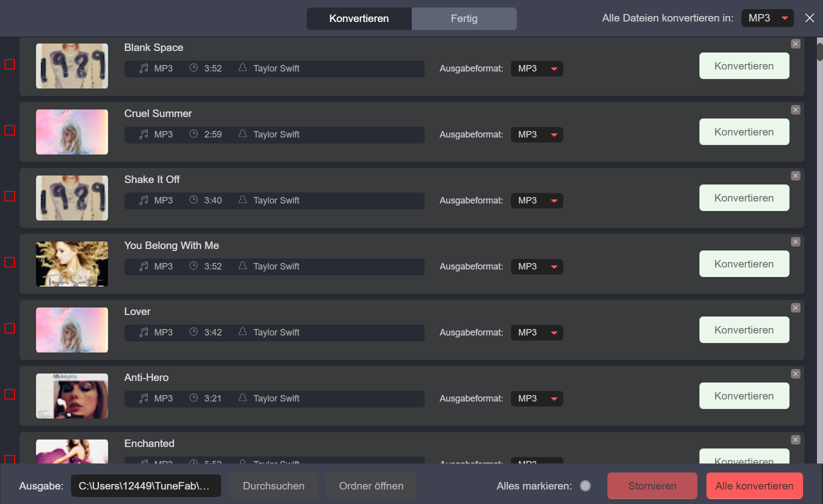Remove Lover with its X icon
The width and height of the screenshot is (823, 504).
pyautogui.click(x=795, y=308)
